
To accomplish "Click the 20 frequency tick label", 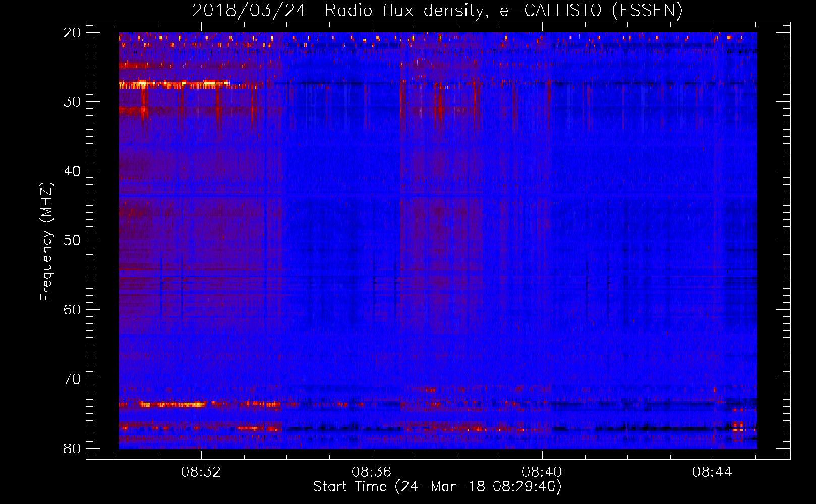I will point(73,33).
